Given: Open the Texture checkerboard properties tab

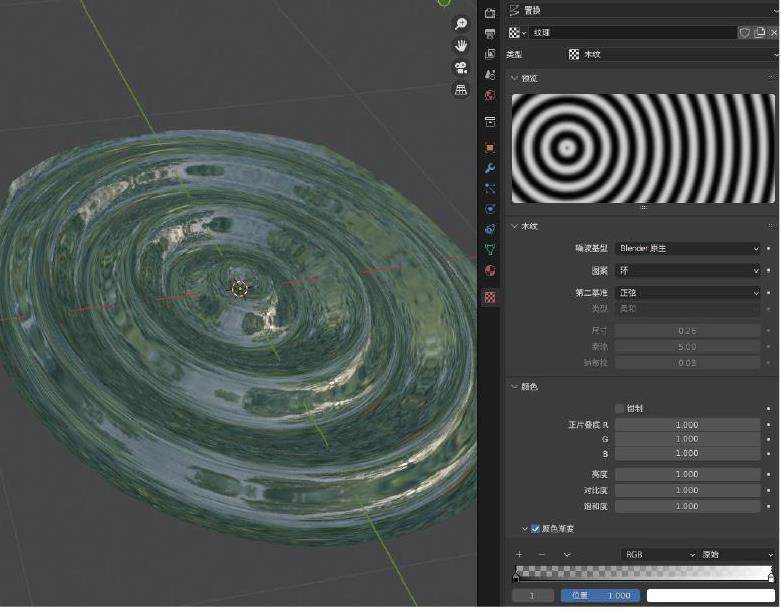Looking at the screenshot, I should tap(490, 297).
